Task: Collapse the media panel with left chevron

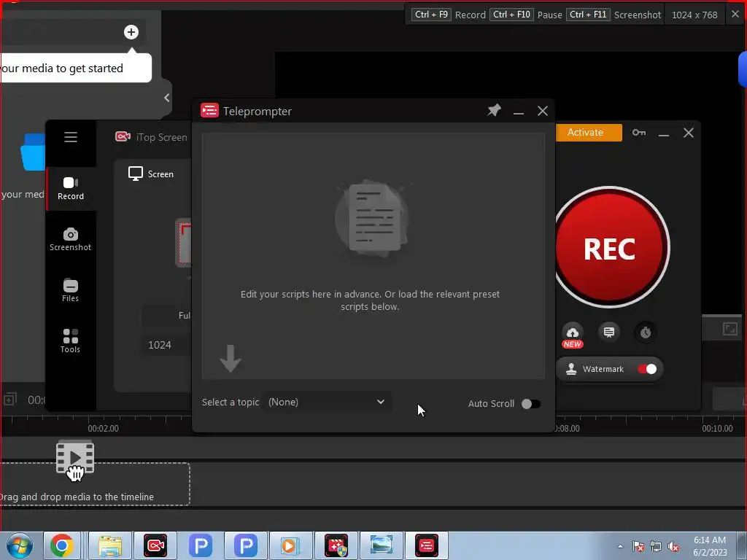Action: tap(167, 98)
